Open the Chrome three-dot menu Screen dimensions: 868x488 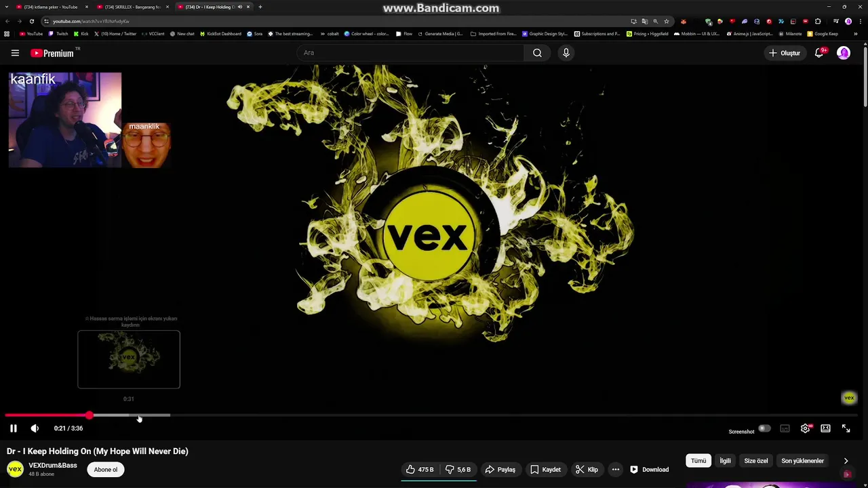point(860,21)
